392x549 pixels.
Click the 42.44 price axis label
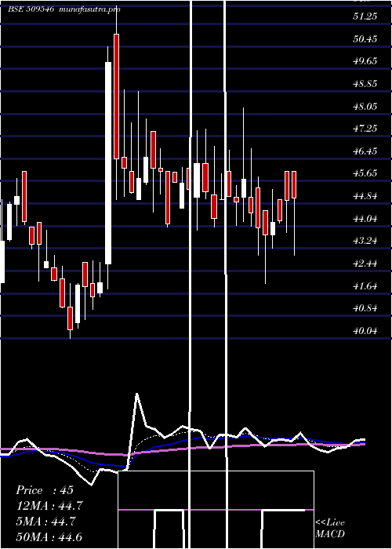coord(365,264)
